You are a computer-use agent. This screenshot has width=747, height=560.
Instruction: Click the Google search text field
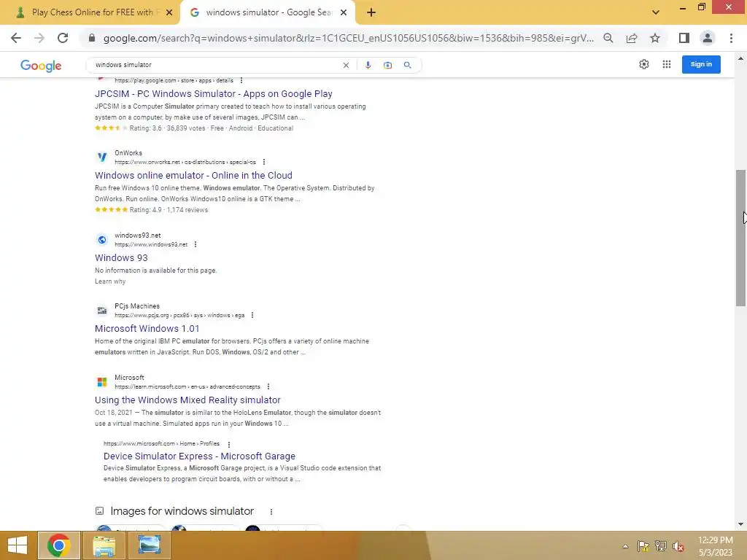coord(217,65)
